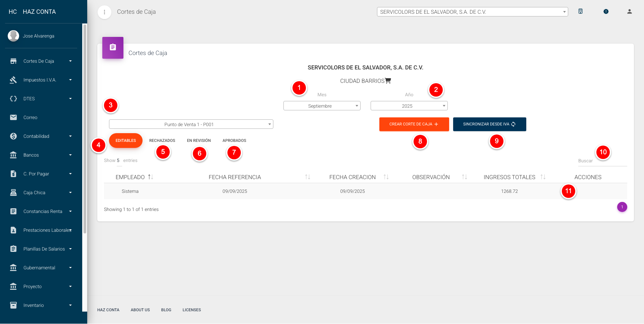644x324 pixels.
Task: Select the En Revisión tab
Action: [199, 141]
